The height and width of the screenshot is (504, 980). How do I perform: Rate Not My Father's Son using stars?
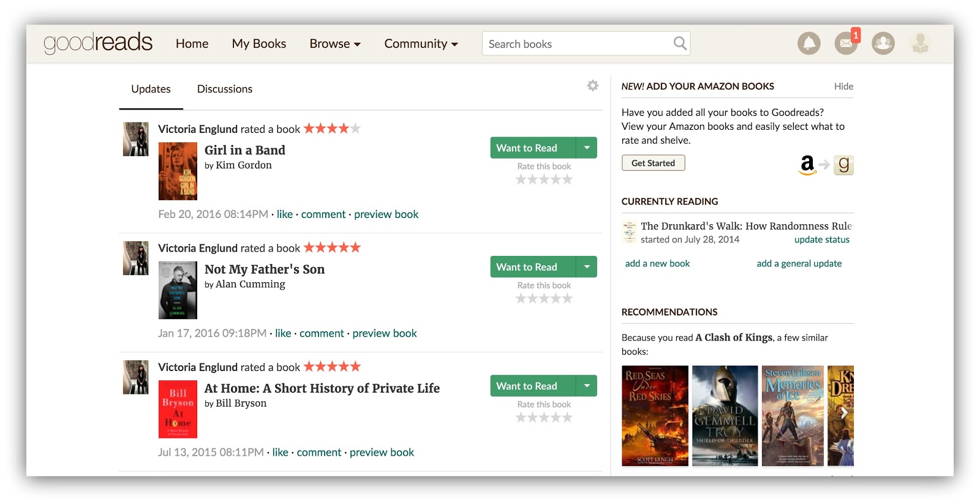click(544, 298)
